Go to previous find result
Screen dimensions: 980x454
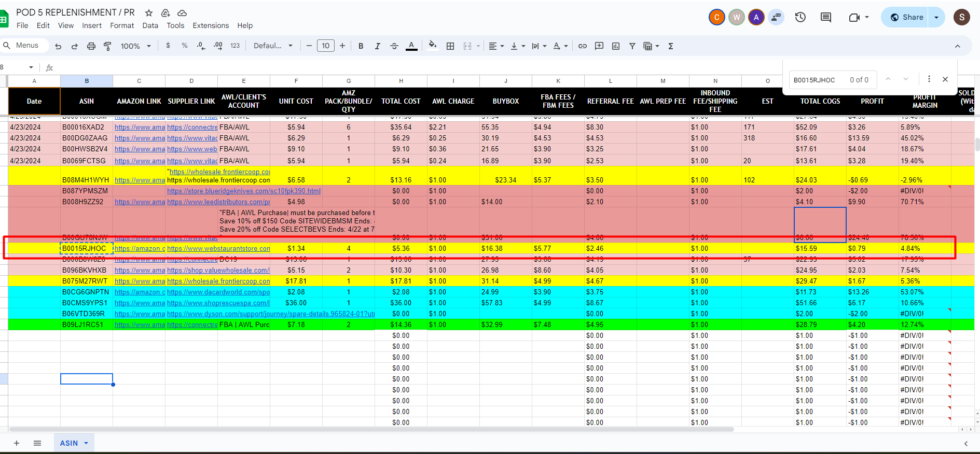coord(888,79)
